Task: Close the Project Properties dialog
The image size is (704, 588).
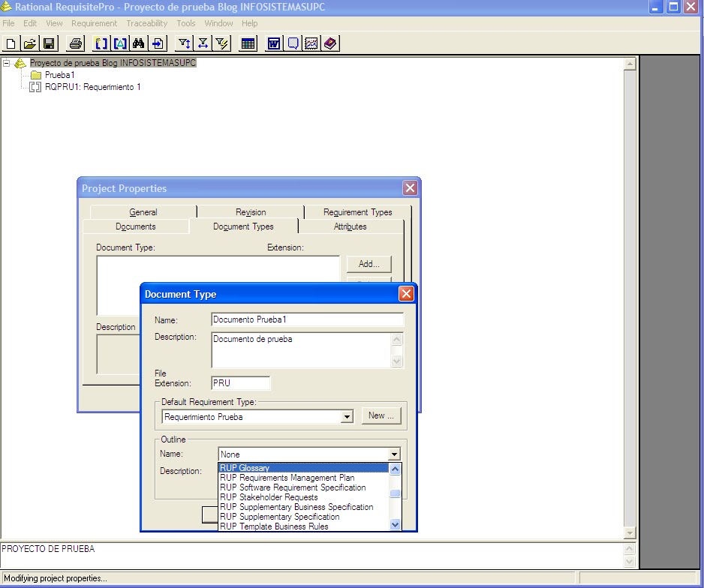Action: click(x=410, y=188)
